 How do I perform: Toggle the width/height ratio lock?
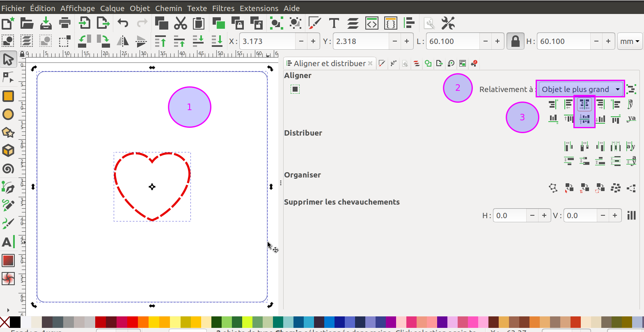515,41
